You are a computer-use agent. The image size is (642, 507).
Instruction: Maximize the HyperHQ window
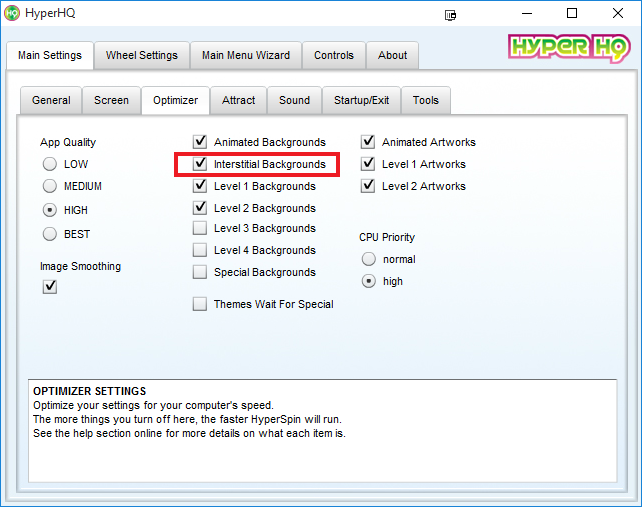point(572,14)
